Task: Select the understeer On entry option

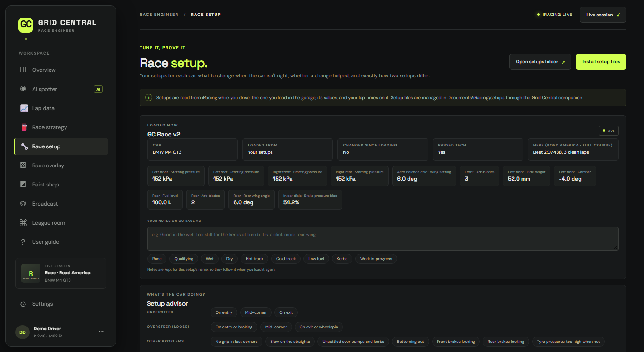Action: (x=224, y=312)
